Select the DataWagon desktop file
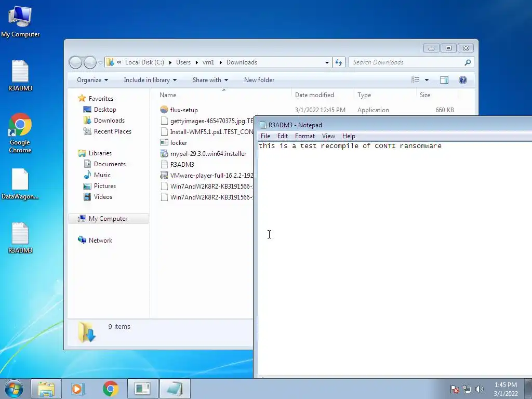This screenshot has width=532, height=399. pos(20,184)
